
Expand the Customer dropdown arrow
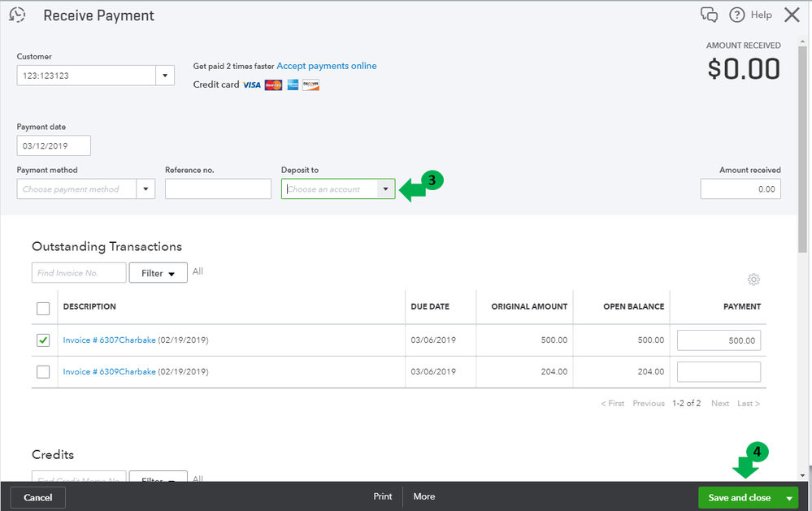[165, 76]
